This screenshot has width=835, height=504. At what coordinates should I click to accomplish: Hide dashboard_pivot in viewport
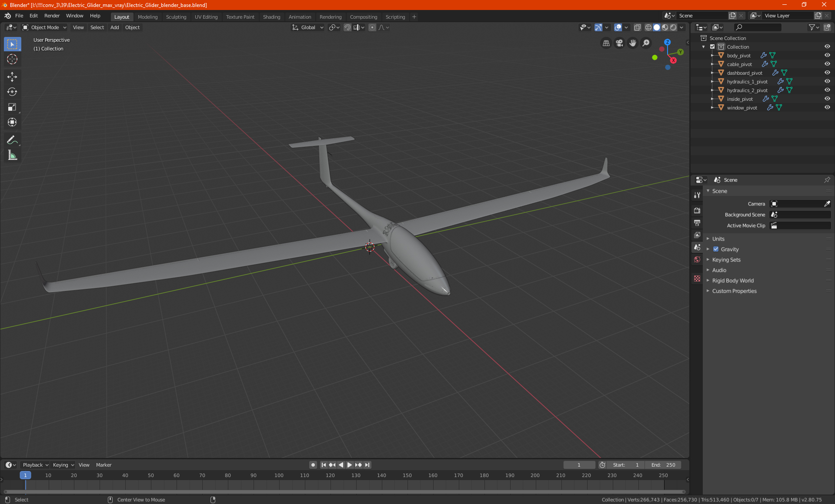pos(827,73)
